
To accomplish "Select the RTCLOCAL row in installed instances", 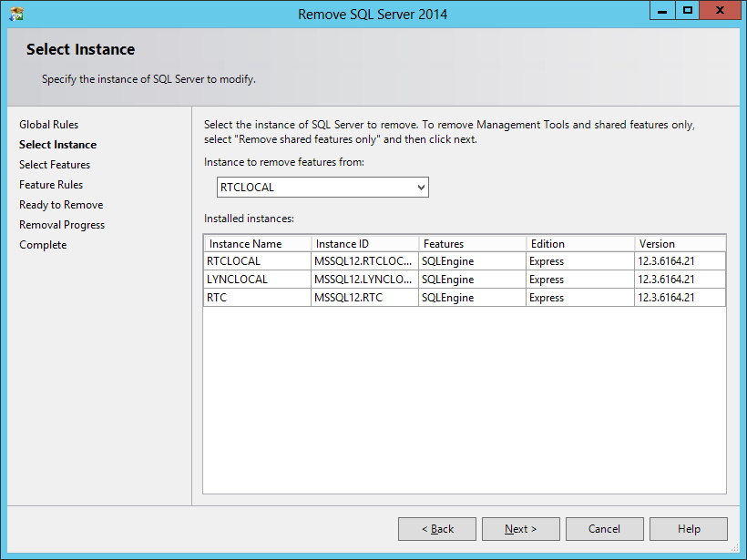I will coord(465,261).
